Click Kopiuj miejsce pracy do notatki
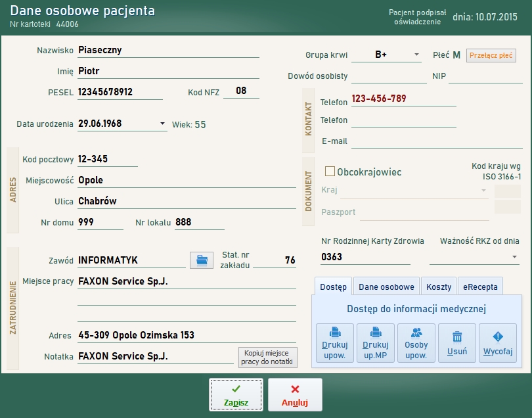532x418 pixels. click(267, 358)
